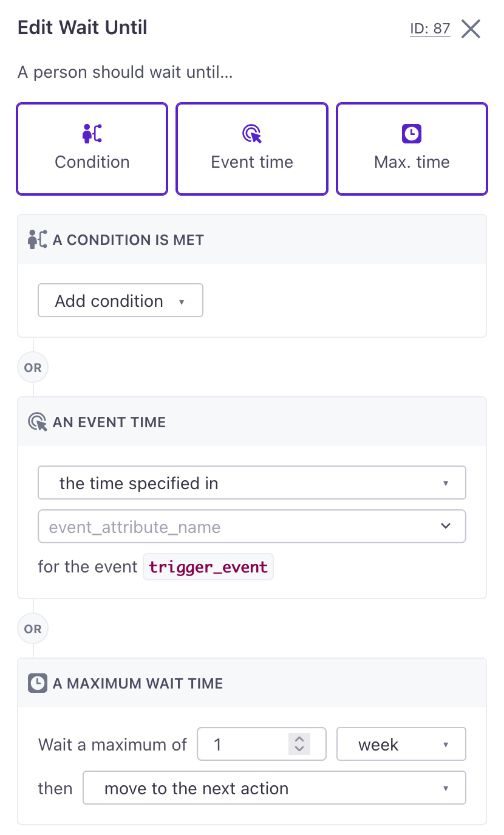Close the Edit Wait Until panel
This screenshot has height=835, width=504.
(471, 29)
